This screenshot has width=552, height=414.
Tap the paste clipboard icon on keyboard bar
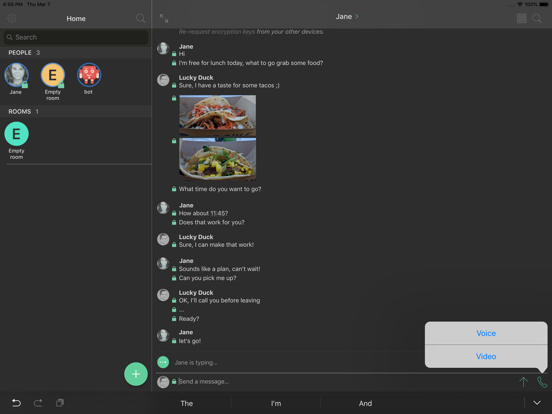point(60,403)
